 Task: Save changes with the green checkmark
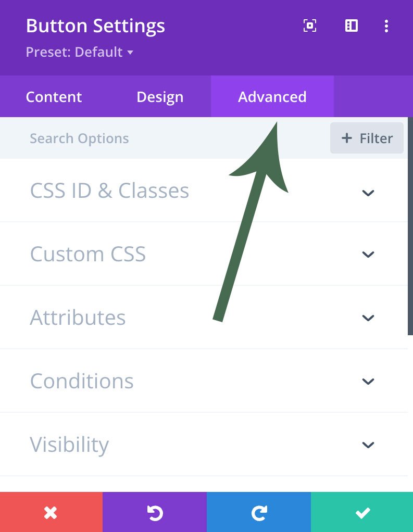tap(362, 513)
